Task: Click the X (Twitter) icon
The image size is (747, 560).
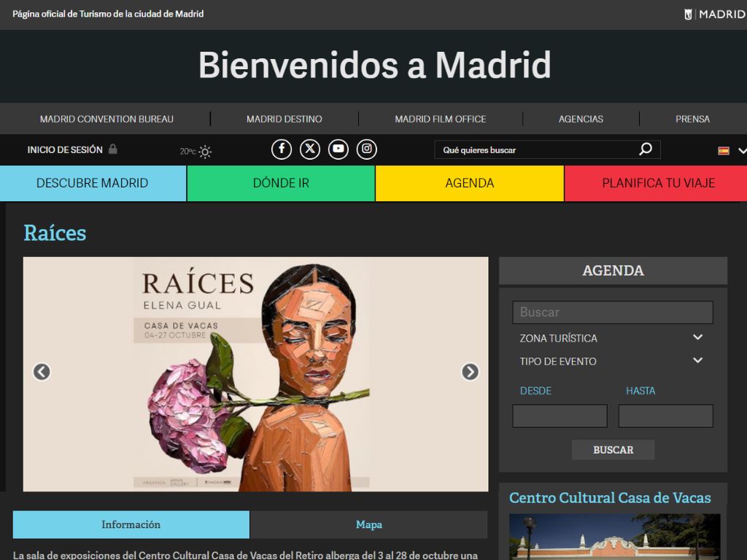Action: [309, 149]
